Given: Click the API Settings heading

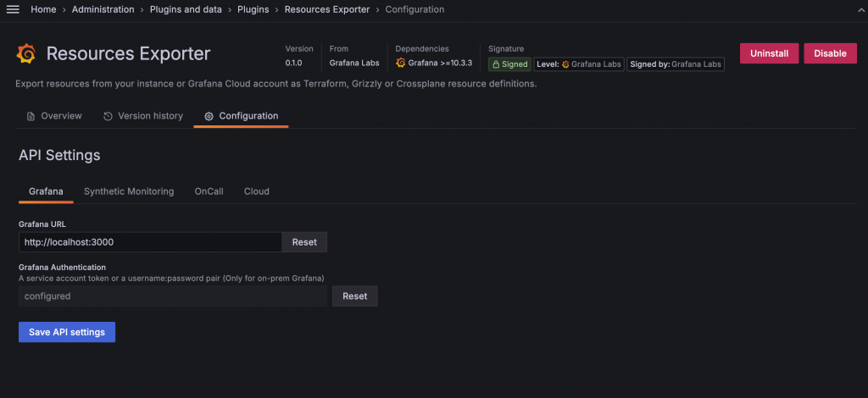Looking at the screenshot, I should pos(60,155).
